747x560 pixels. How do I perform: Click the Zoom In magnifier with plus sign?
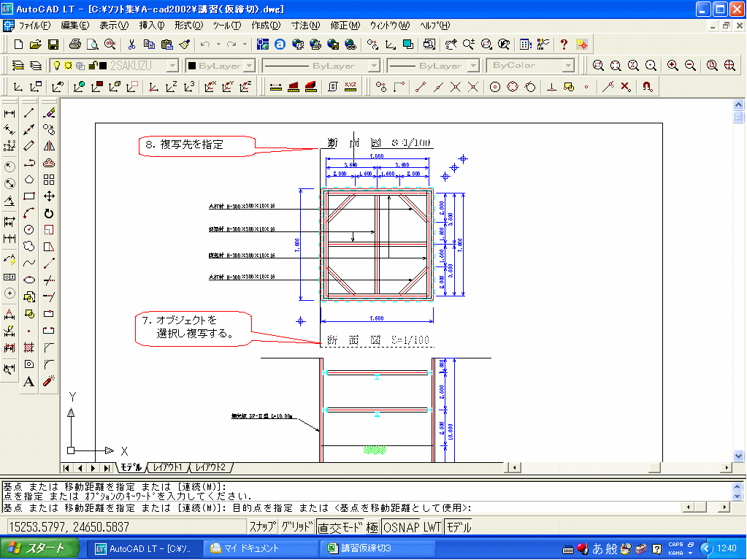(673, 66)
